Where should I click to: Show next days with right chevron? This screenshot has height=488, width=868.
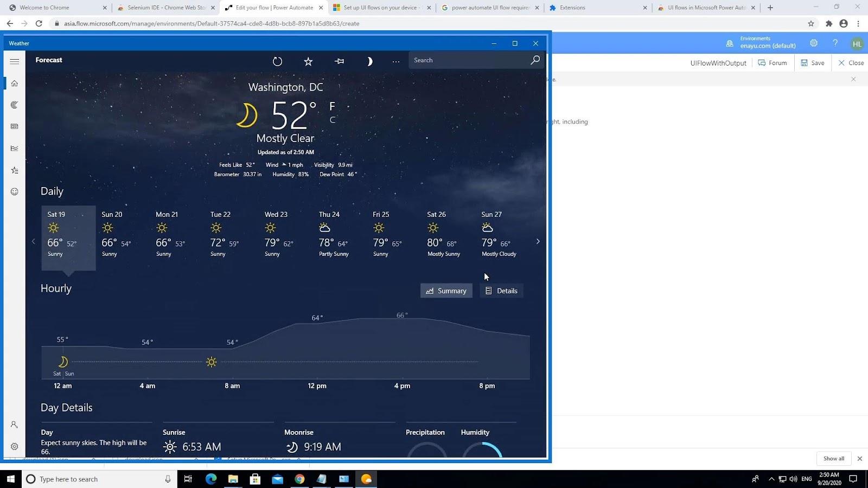coord(538,241)
